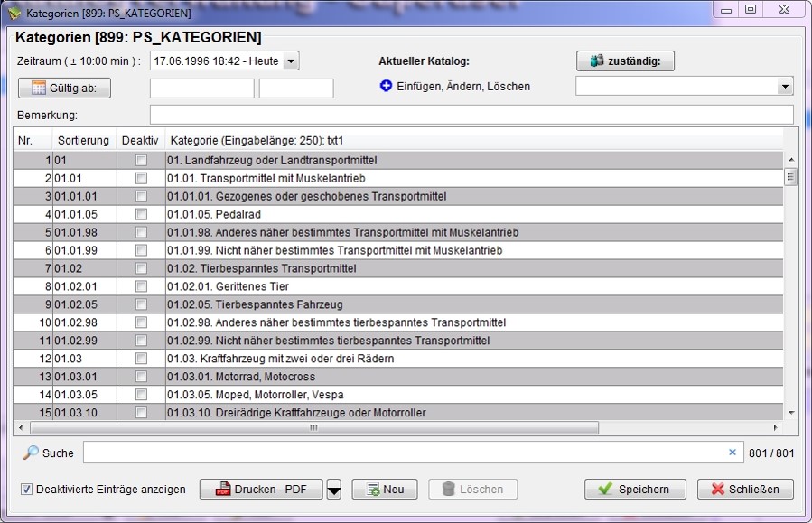
Task: Click the Sortierung cell 01.01.05
Action: pos(85,214)
